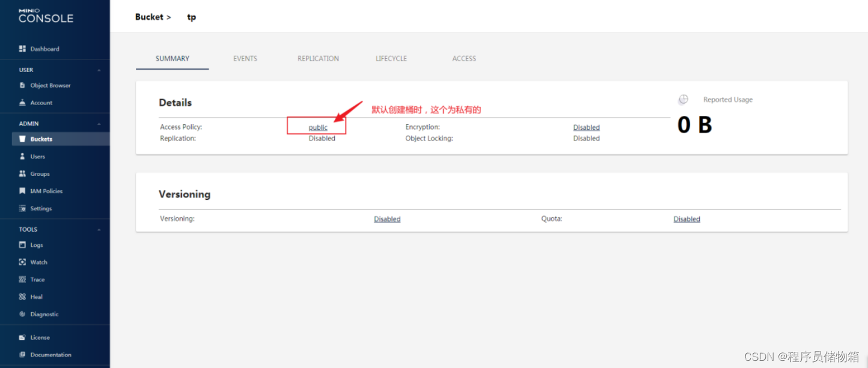Open the Trace tool
Image resolution: width=868 pixels, height=368 pixels.
[x=37, y=279]
